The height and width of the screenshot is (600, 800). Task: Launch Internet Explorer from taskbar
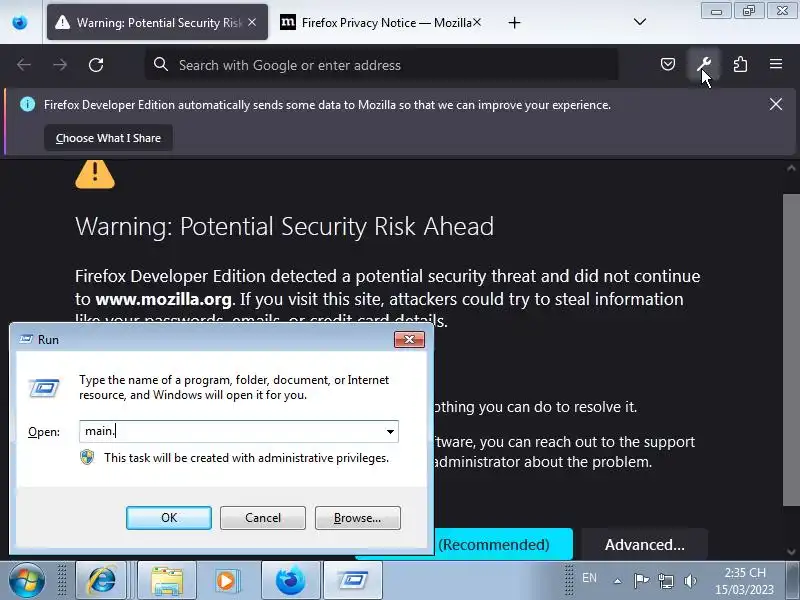click(x=102, y=581)
